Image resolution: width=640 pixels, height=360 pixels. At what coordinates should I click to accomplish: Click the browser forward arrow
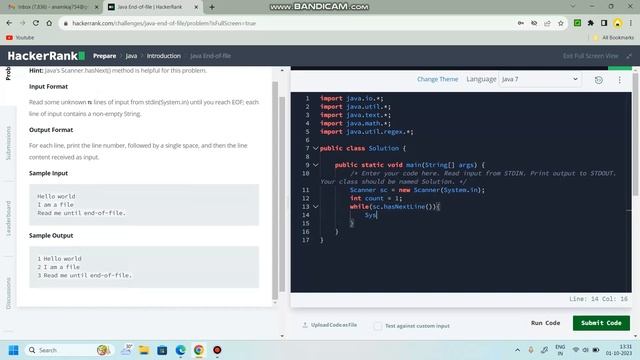click(x=22, y=23)
